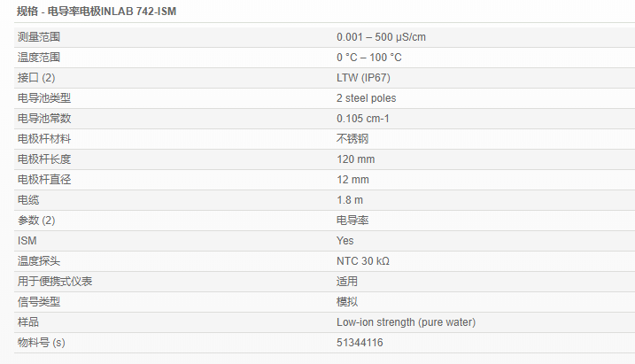The width and height of the screenshot is (635, 364).
Task: Click the 12 mm diameter value
Action: coord(352,179)
